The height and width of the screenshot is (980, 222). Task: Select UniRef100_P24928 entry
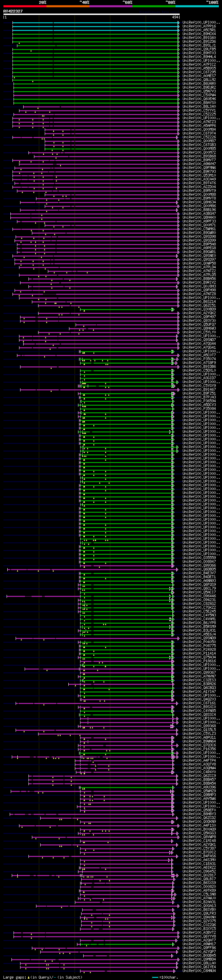point(199,649)
